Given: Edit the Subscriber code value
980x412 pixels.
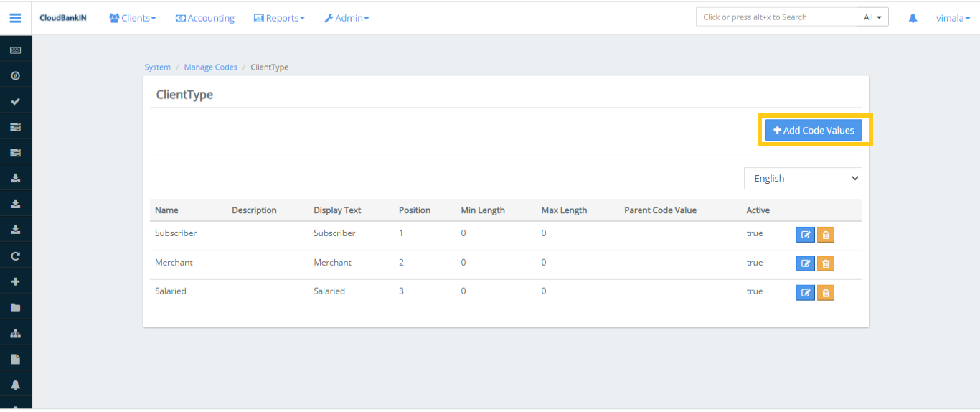Looking at the screenshot, I should pyautogui.click(x=805, y=235).
